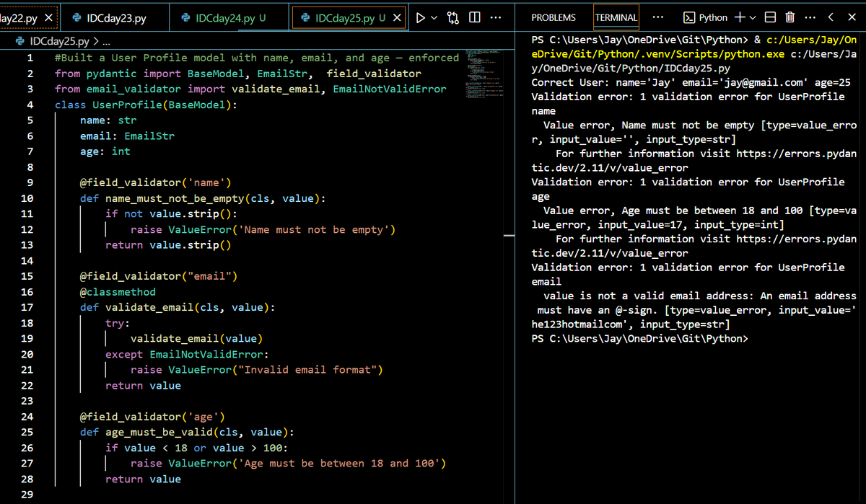Open source control changes icon
The width and height of the screenshot is (866, 504).
pos(454,17)
